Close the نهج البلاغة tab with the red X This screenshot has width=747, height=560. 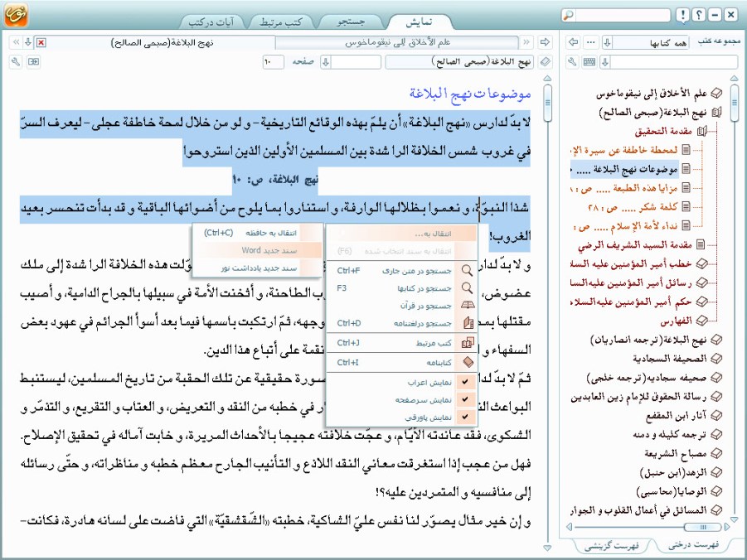click(x=41, y=43)
